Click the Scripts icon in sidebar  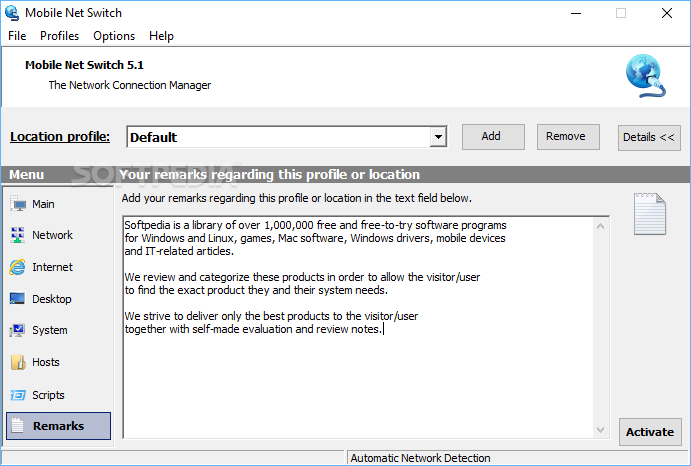coord(18,395)
